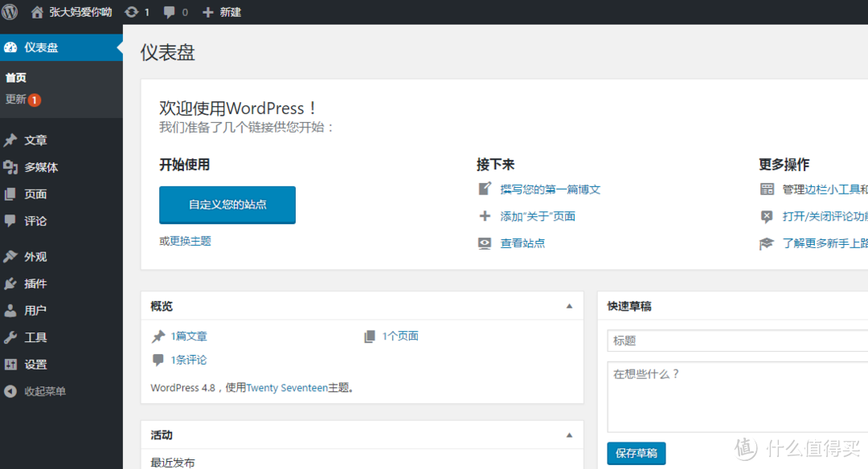Click the red update count badge
Viewport: 868px width, 469px height.
pos(35,100)
